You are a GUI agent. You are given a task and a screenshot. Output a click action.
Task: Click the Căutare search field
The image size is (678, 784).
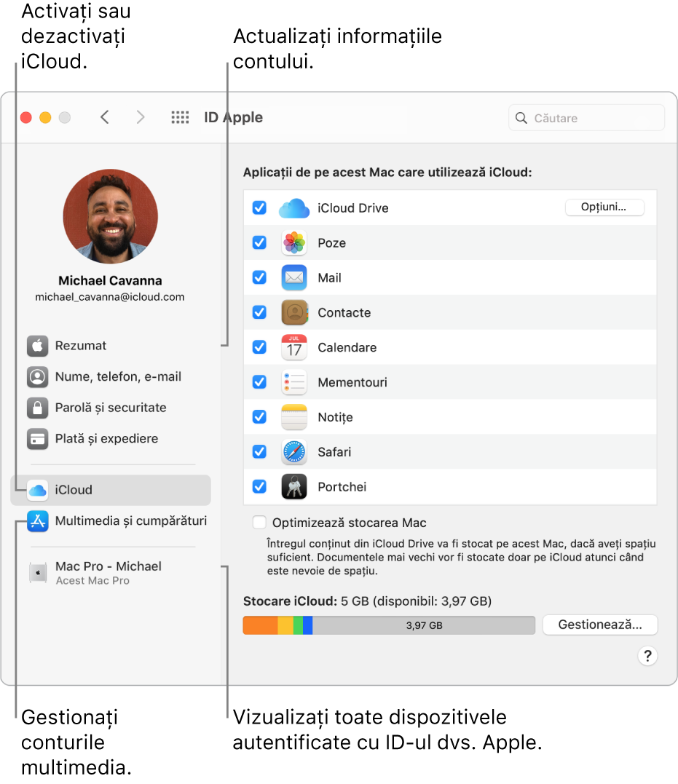pyautogui.click(x=586, y=118)
